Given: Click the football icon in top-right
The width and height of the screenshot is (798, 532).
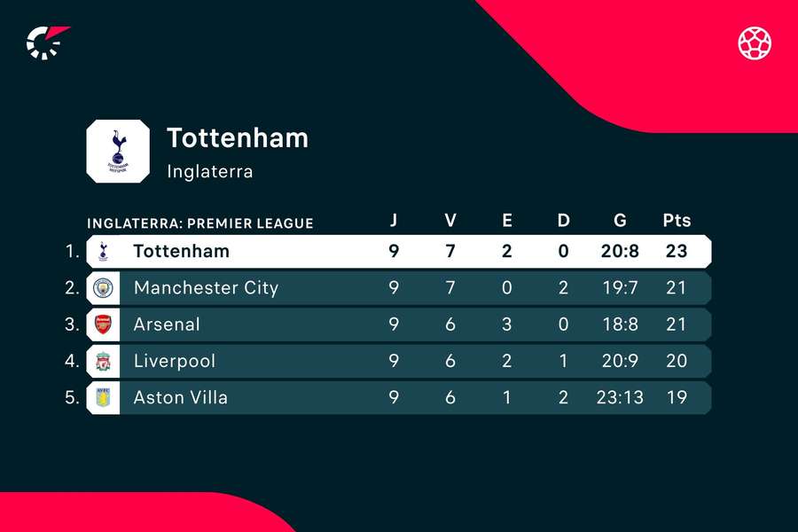Looking at the screenshot, I should pos(755,42).
